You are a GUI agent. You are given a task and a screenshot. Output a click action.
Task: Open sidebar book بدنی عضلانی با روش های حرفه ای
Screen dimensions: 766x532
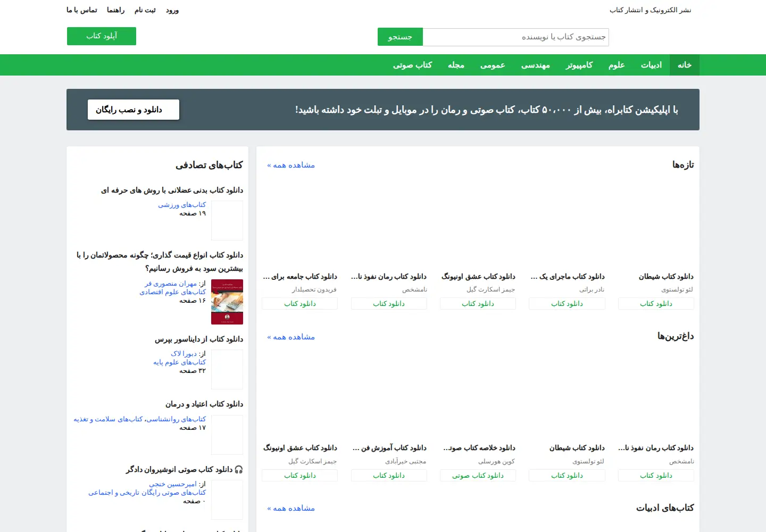(x=172, y=190)
